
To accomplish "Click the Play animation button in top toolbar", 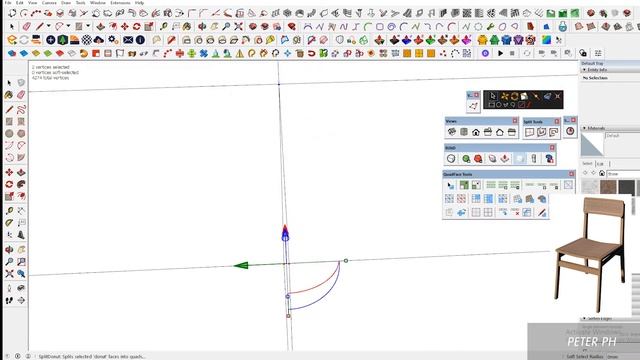I will click(x=500, y=53).
